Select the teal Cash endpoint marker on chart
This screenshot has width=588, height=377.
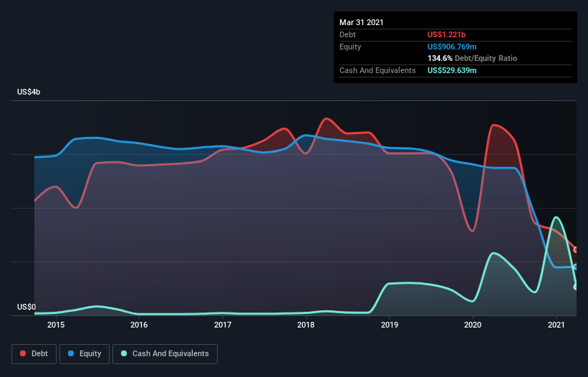(x=577, y=287)
